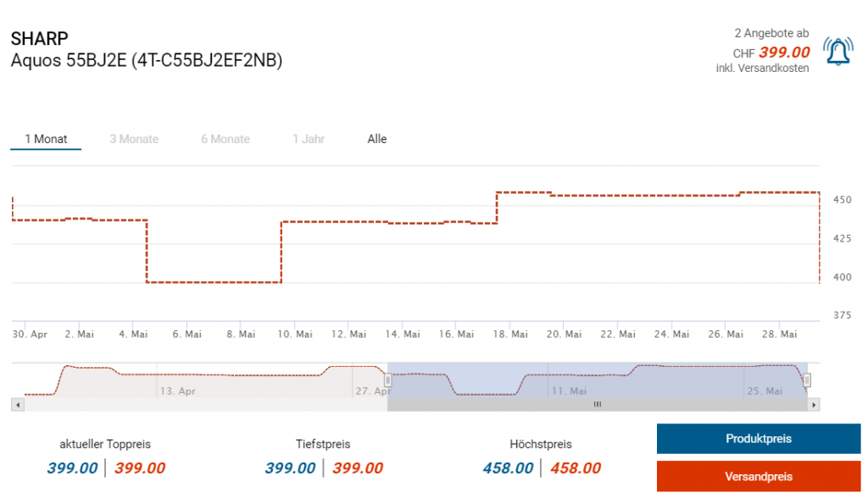The width and height of the screenshot is (868, 498).
Task: Click the 11. Mai marker in navigator
Action: [x=568, y=391]
